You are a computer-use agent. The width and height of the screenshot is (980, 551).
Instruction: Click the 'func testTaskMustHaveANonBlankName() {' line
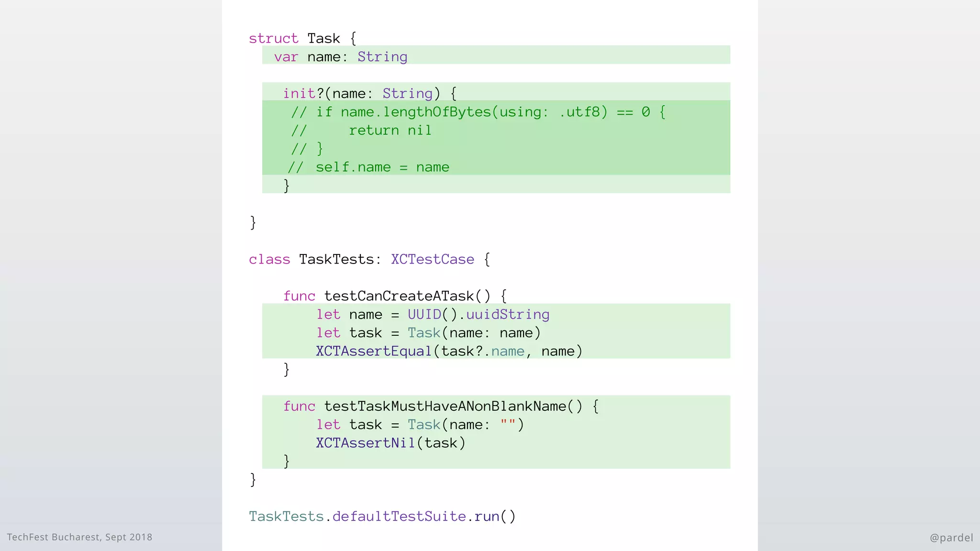(x=441, y=406)
